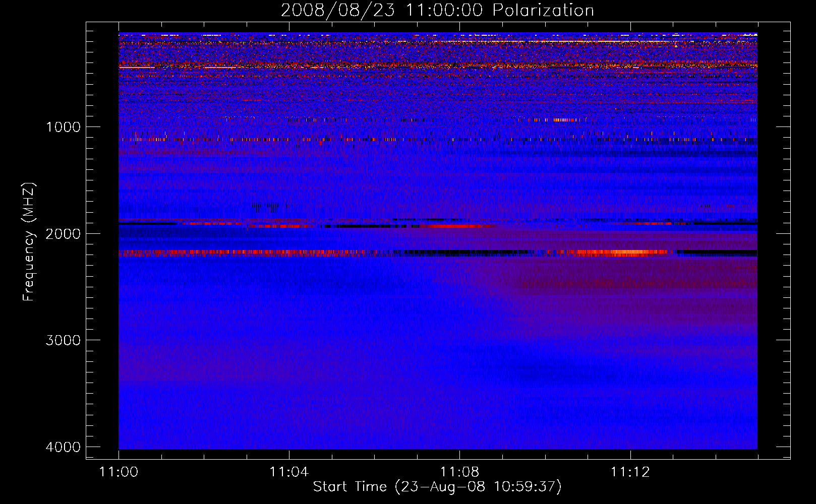816x504 pixels.
Task: Click the 'Frequency (MHZ)' axis label
Action: [x=29, y=242]
